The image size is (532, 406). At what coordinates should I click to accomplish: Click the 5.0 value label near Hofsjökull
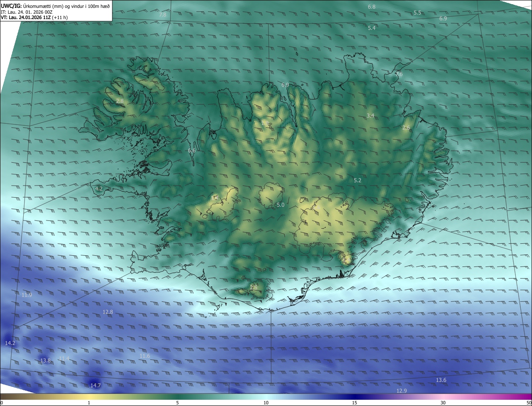click(x=281, y=205)
